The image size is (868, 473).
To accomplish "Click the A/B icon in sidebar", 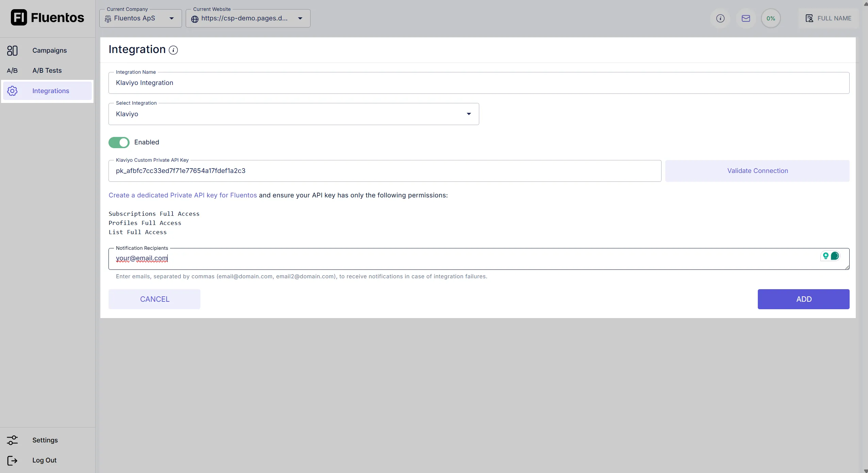I will click(x=12, y=71).
